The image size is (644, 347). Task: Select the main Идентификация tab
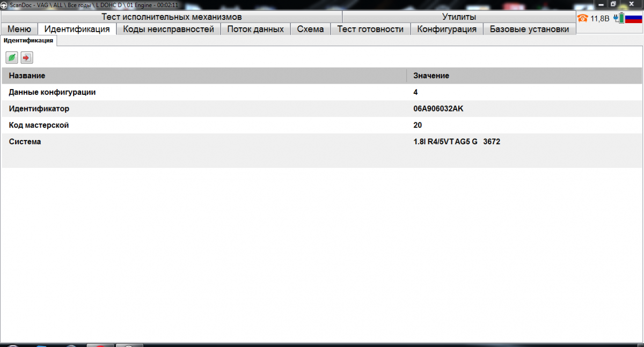click(77, 29)
